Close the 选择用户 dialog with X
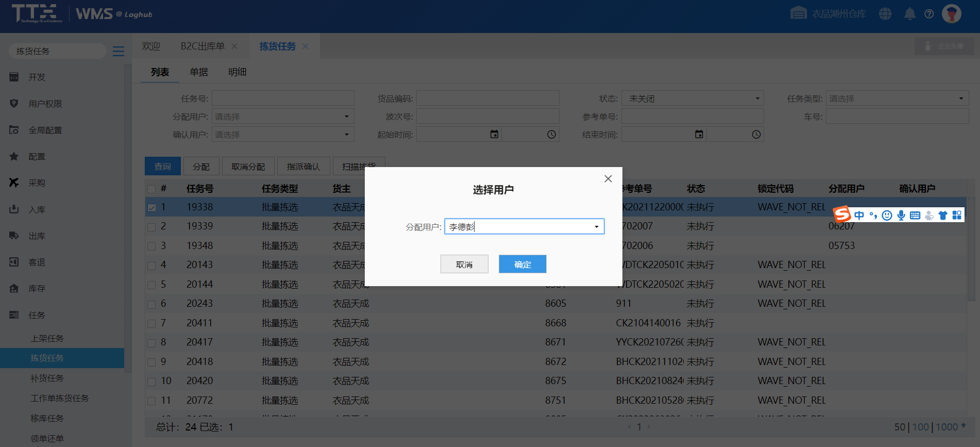Viewport: 980px width, 447px height. [608, 179]
